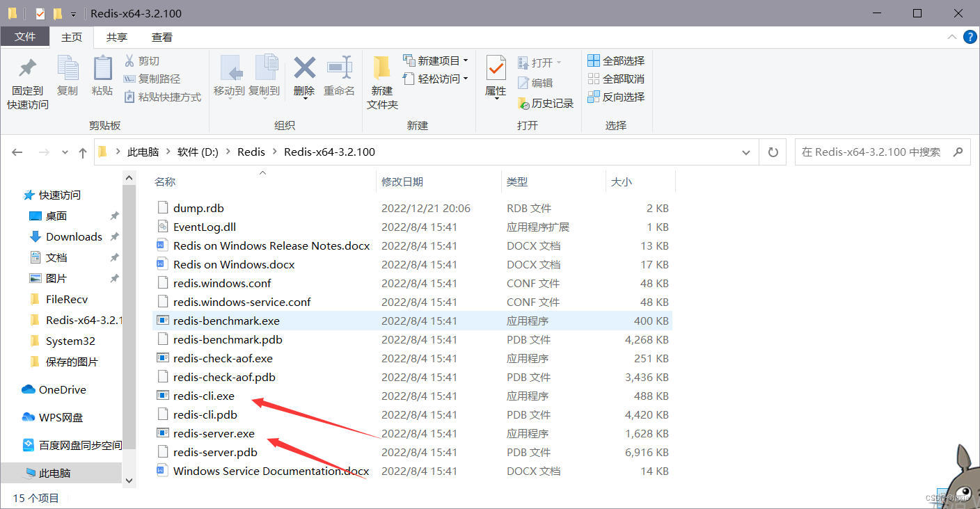Select Downloads in the navigation pane
Image resolution: width=980 pixels, height=509 pixels.
click(74, 236)
